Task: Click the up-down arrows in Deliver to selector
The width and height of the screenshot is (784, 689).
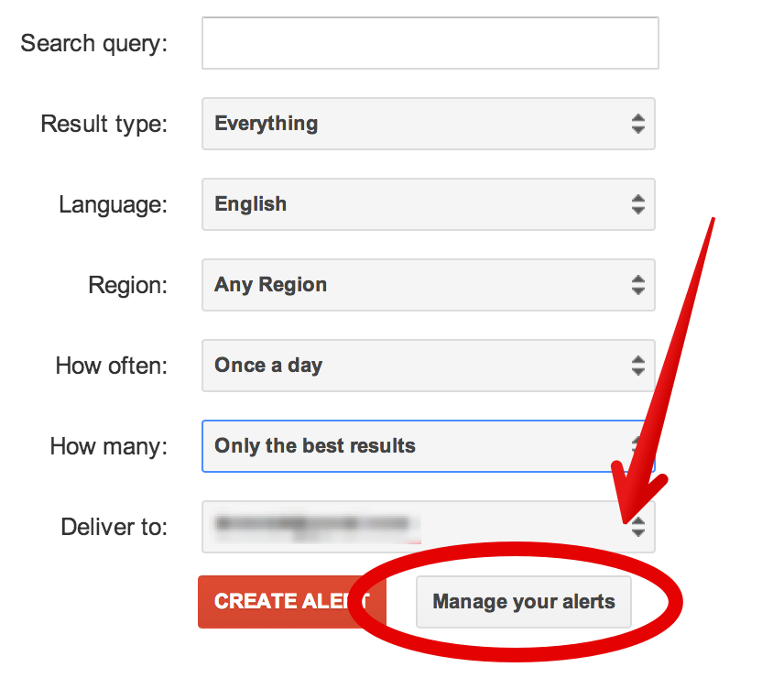Action: tap(638, 527)
